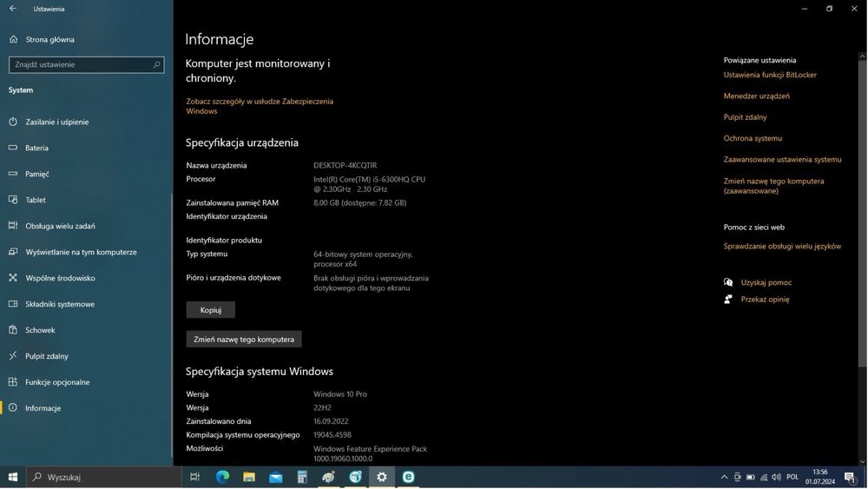The image size is (868, 489).
Task: Open the Pulpit zdalny related settings link
Action: click(x=745, y=117)
